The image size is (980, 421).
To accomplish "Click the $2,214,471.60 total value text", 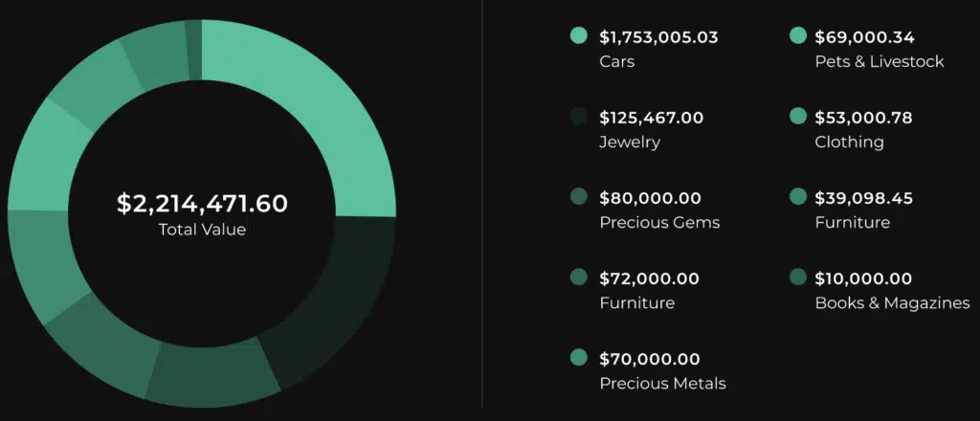I will point(202,203).
